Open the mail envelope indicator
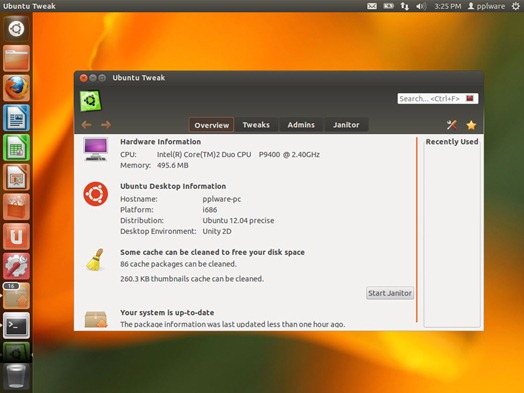The image size is (524, 393). tap(372, 6)
